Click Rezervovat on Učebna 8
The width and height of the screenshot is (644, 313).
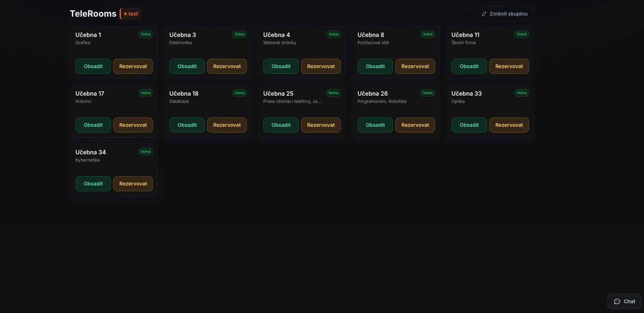415,66
